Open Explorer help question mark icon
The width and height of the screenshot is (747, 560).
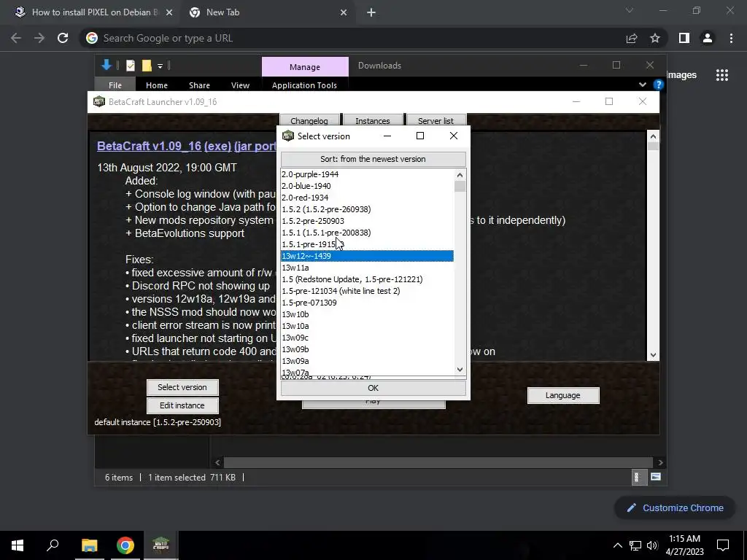point(659,85)
